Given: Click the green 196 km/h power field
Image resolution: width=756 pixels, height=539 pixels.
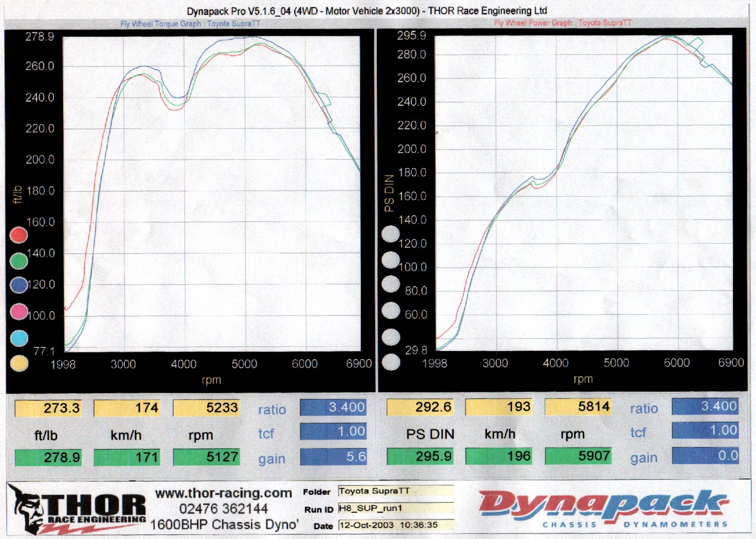Looking at the screenshot, I should (x=499, y=456).
